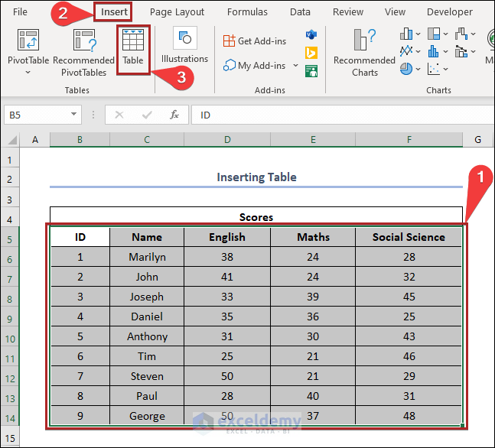Click the Scores merged cell
This screenshot has width=495, height=448.
256,216
